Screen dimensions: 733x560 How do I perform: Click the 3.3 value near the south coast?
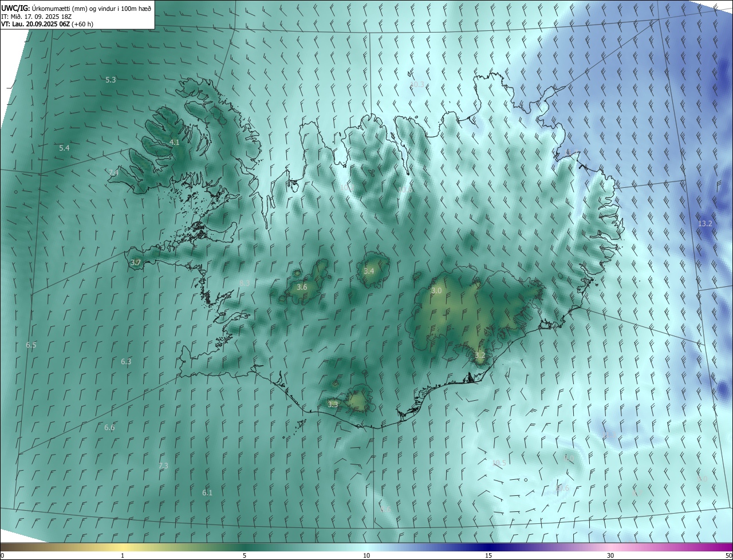point(333,404)
